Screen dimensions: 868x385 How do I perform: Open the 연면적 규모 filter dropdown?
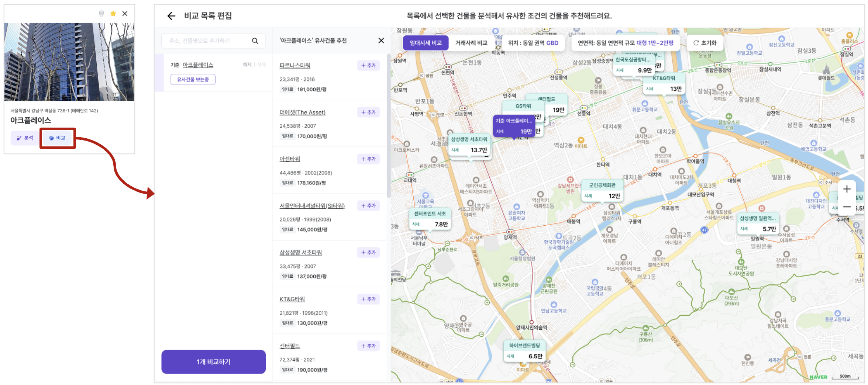tap(625, 43)
